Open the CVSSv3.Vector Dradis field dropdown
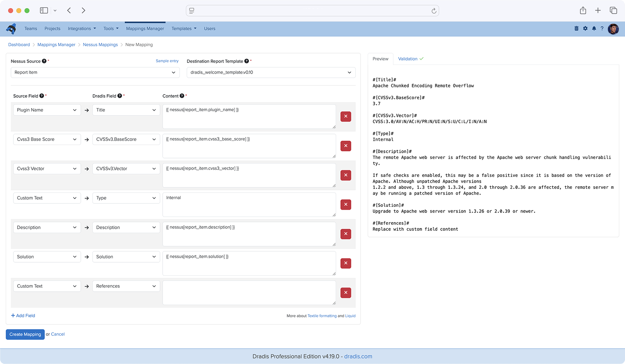The width and height of the screenshot is (625, 364). point(126,169)
